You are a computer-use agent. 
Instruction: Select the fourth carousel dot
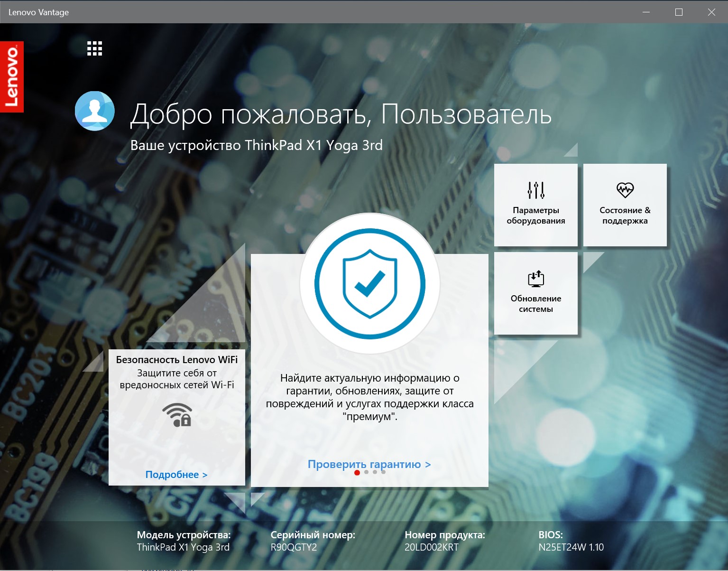(x=383, y=472)
